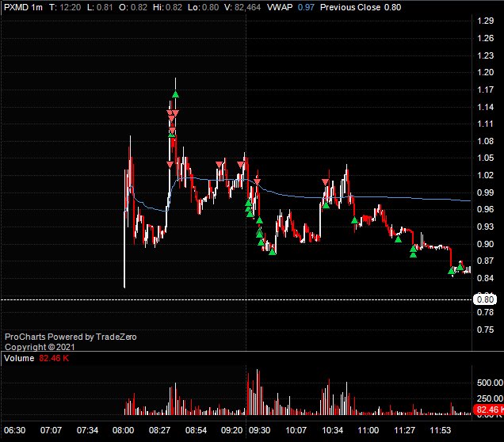The image size is (504, 442).
Task: Select the 09:30 market open time label
Action: (x=259, y=430)
